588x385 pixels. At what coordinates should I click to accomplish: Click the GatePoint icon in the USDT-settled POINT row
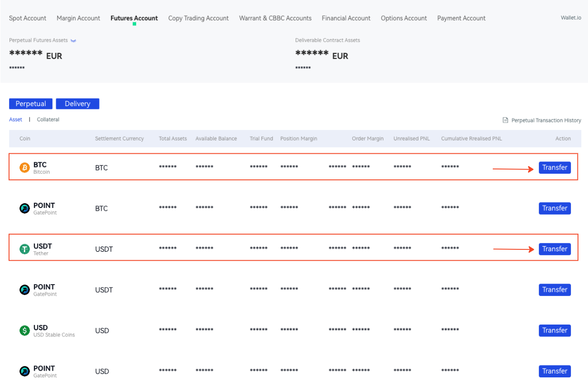[x=25, y=290]
